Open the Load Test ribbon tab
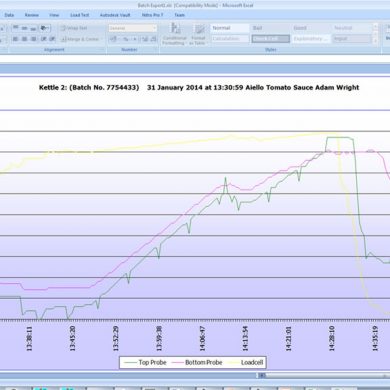 80,15
